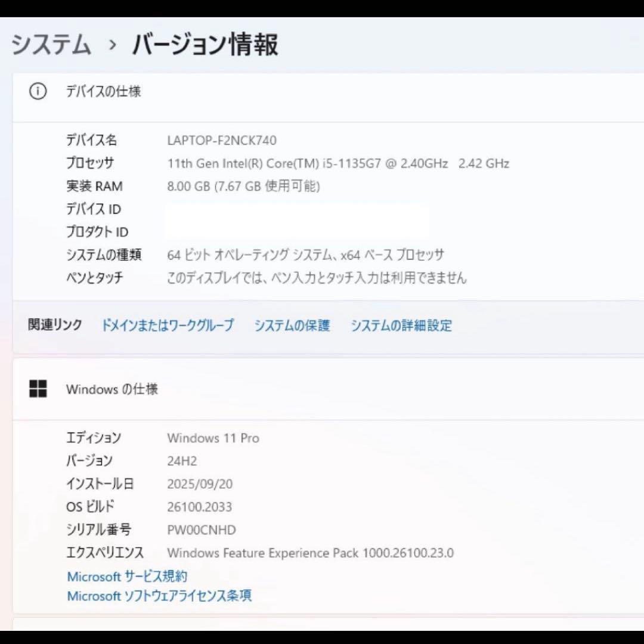Select the version value 24H2
The image size is (644, 644).
[x=182, y=461]
